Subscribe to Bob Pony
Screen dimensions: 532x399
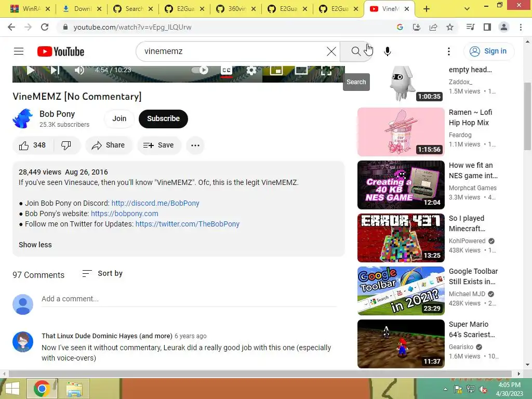point(163,119)
